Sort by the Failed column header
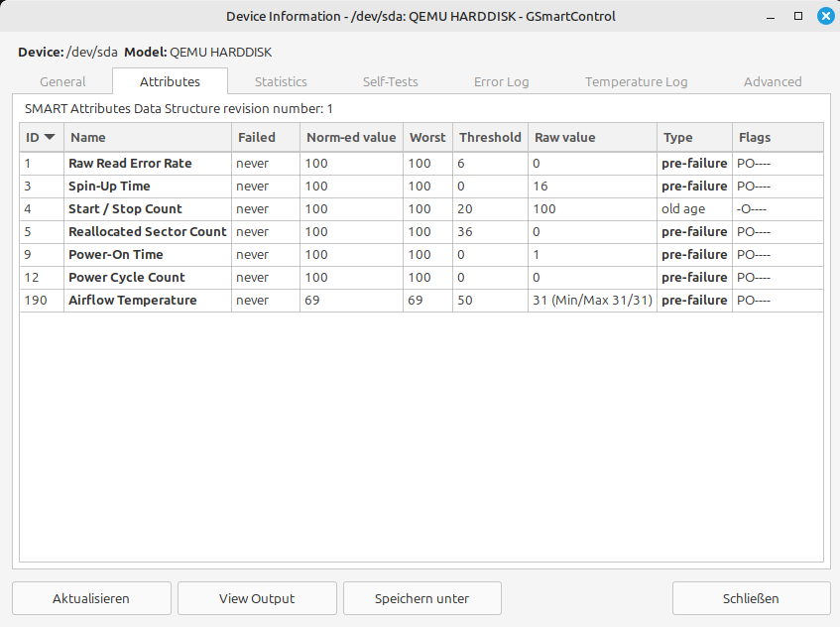The image size is (840, 627). click(266, 137)
